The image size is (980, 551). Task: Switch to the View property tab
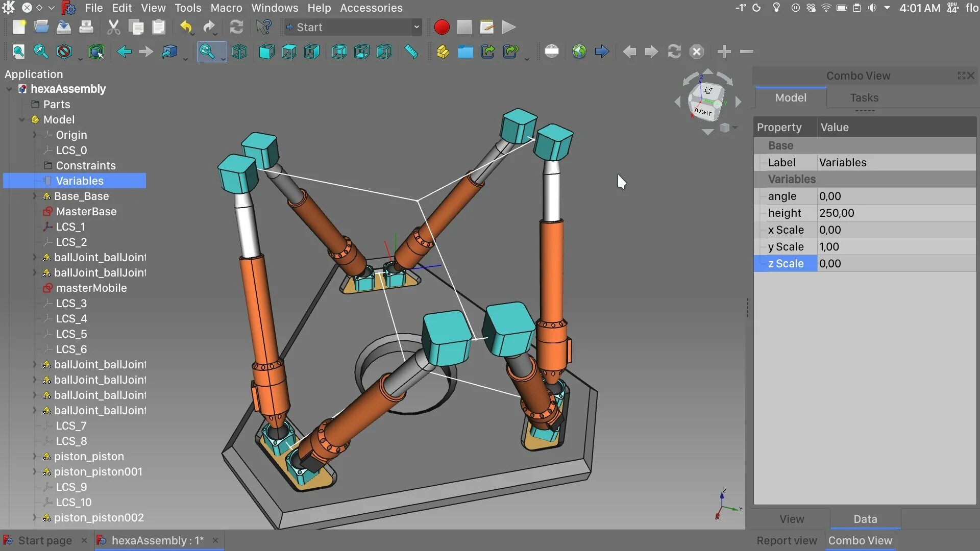[x=792, y=519]
